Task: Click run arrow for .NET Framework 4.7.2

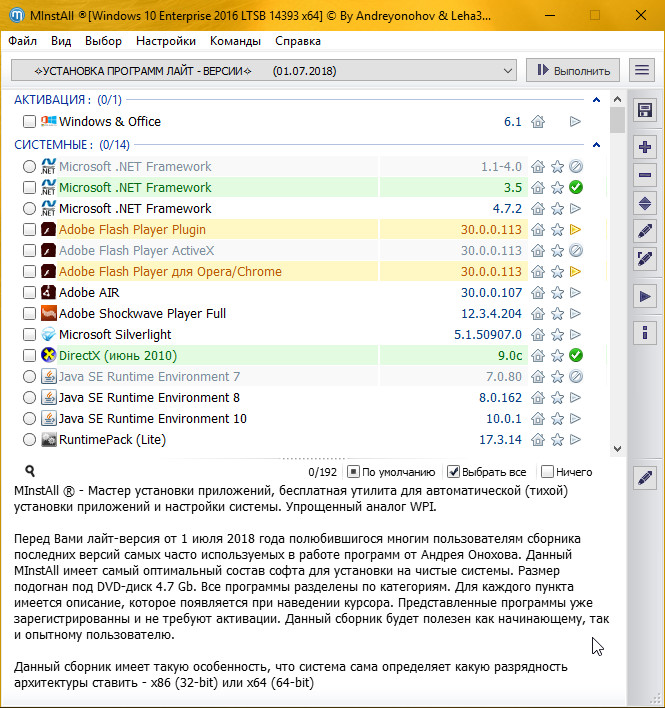Action: (575, 209)
